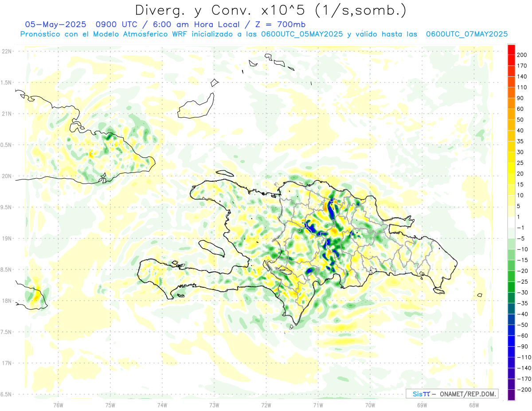
Task: Click the white swatch between 1 and -1
Action: (x=511, y=222)
